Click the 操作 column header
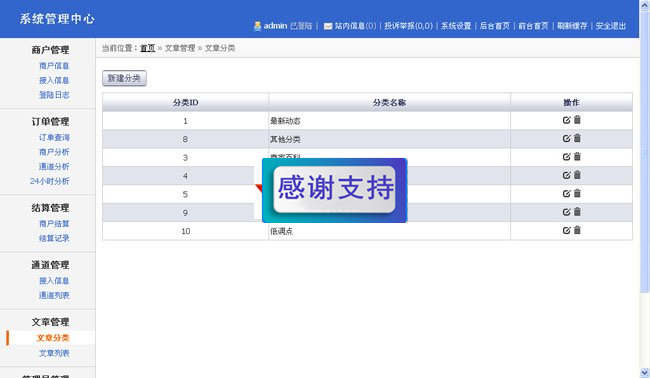This screenshot has width=650, height=378. tap(571, 102)
